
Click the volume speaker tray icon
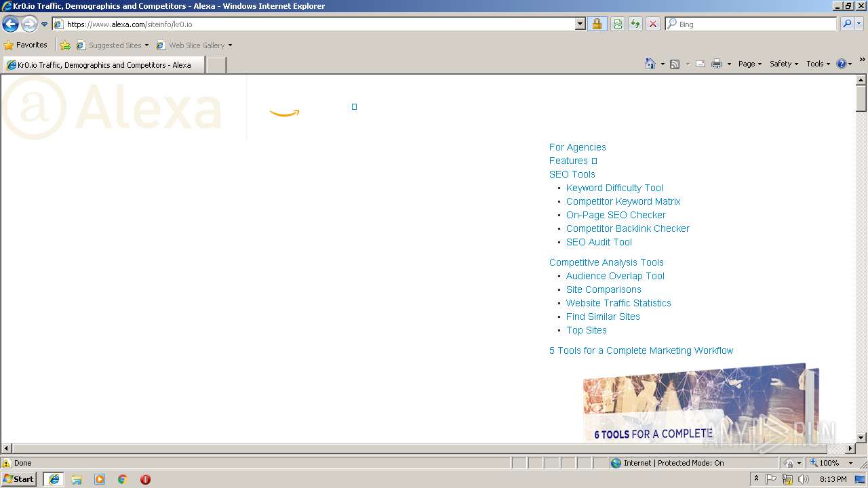[803, 479]
